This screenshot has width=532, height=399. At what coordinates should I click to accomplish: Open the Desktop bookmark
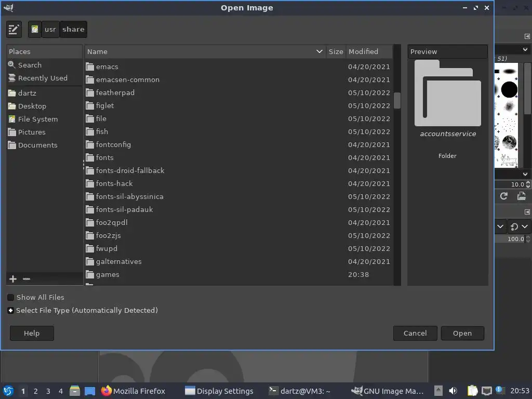point(45,106)
